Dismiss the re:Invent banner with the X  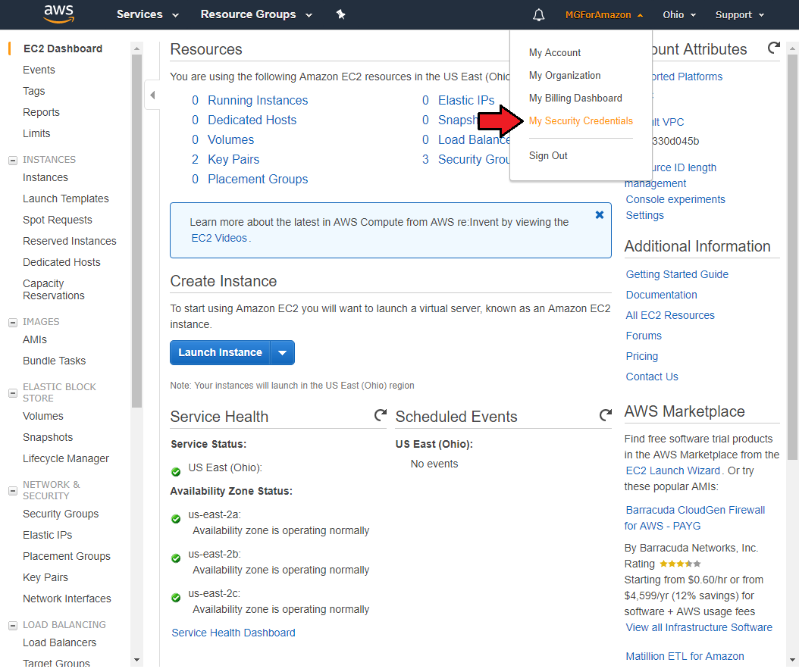[600, 215]
